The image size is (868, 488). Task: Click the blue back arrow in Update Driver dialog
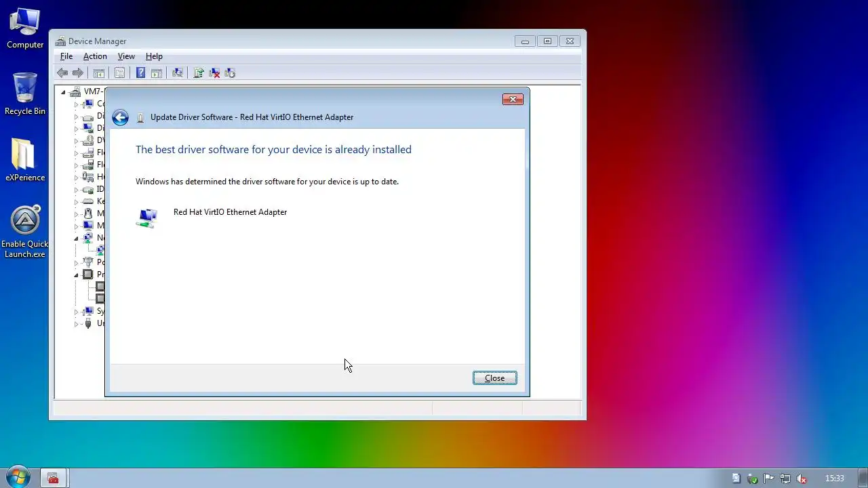coord(120,117)
